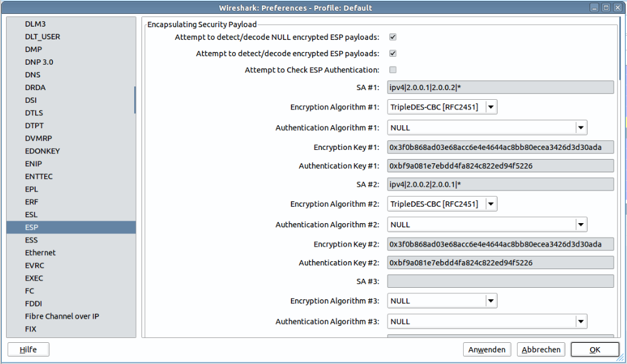Select FIX protocol entry
This screenshot has height=364, width=627.
point(71,329)
